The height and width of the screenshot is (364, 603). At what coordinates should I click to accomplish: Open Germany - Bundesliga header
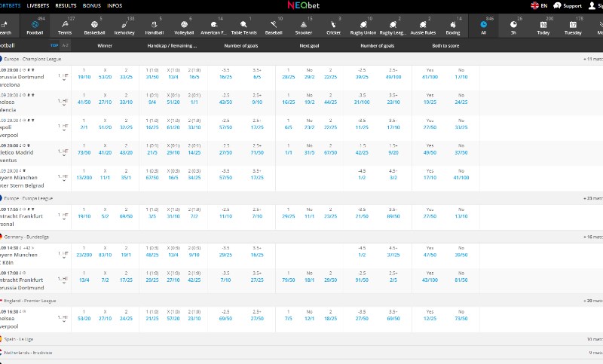coord(26,237)
